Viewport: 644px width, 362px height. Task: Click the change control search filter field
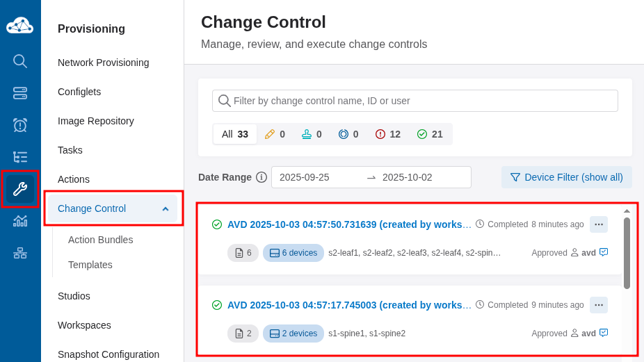[x=423, y=101]
